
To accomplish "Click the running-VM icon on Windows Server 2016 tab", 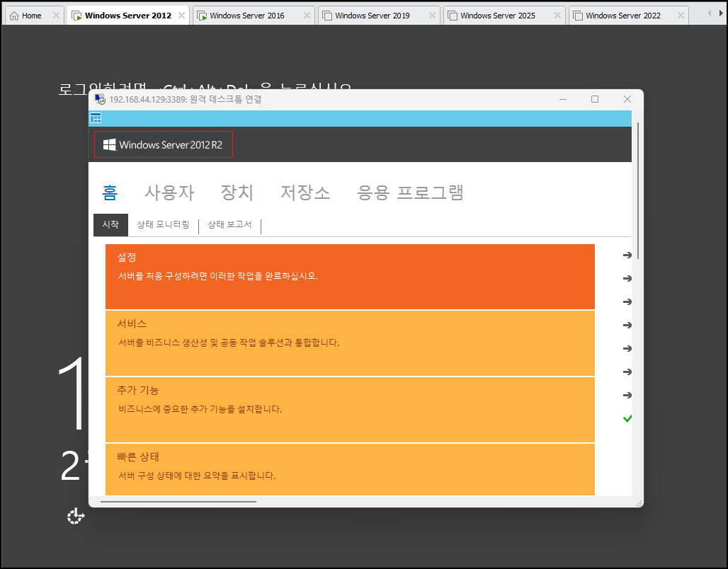I will pos(202,16).
